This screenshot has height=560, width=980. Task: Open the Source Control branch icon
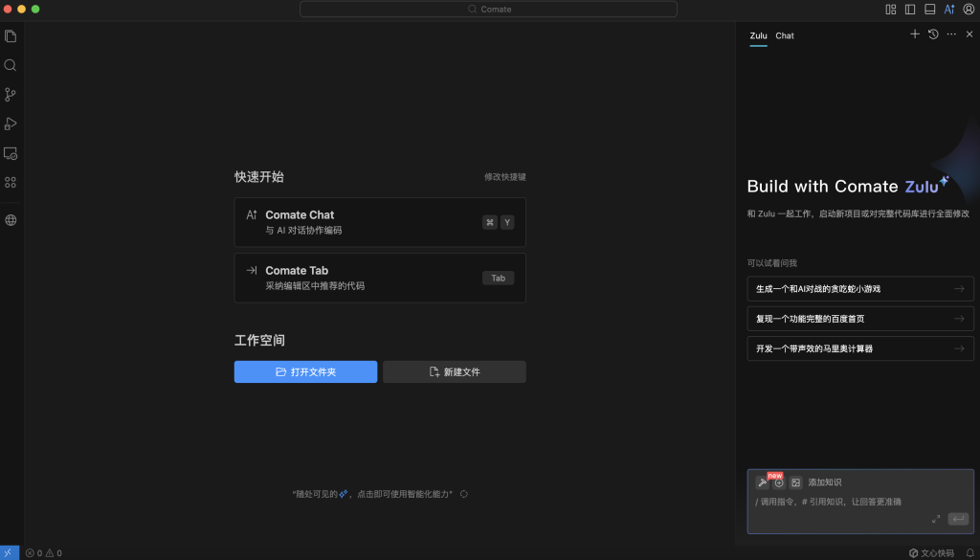[11, 95]
